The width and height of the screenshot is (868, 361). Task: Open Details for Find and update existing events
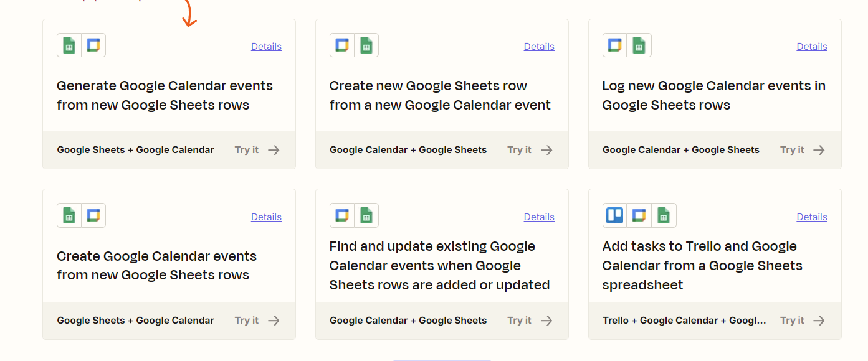[539, 217]
